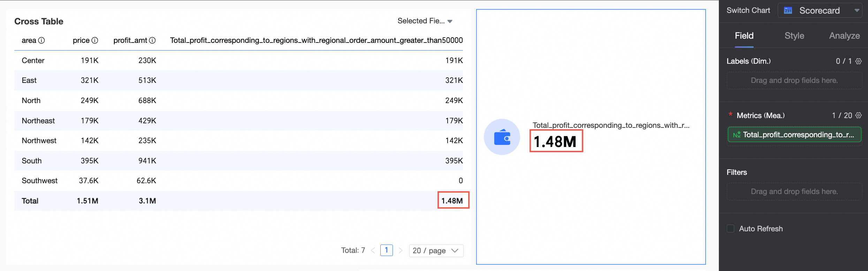Select the South row label

point(32,161)
